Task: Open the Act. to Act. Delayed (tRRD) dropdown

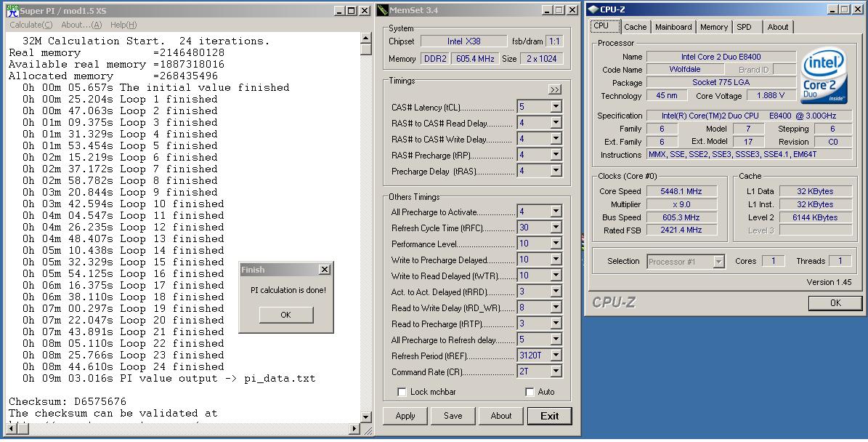Action: click(556, 292)
